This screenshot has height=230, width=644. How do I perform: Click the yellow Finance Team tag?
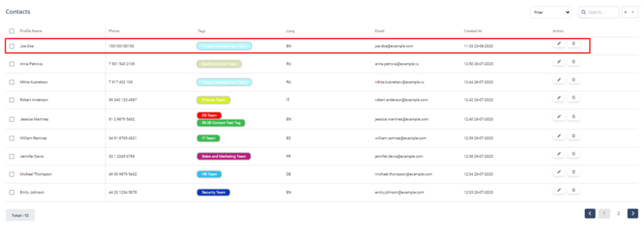pyautogui.click(x=214, y=100)
